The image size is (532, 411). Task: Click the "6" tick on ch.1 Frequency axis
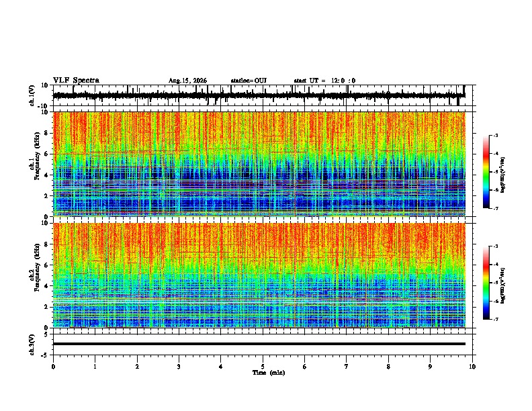47,154
